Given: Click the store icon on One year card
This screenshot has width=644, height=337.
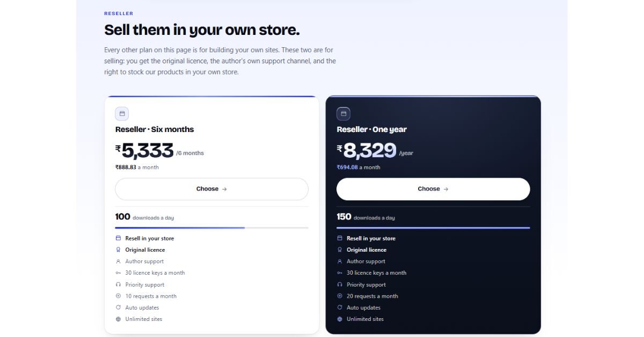Looking at the screenshot, I should pyautogui.click(x=343, y=114).
